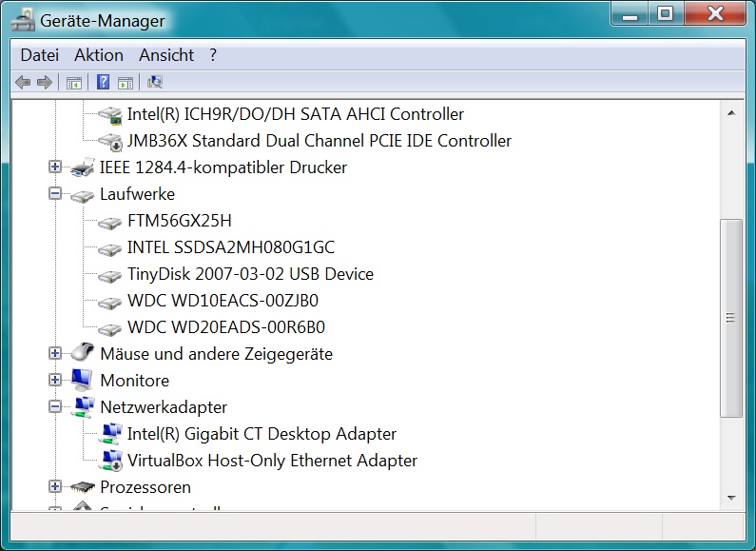Click the show/hide console tree toolbar icon
756x551 pixels.
74,83
